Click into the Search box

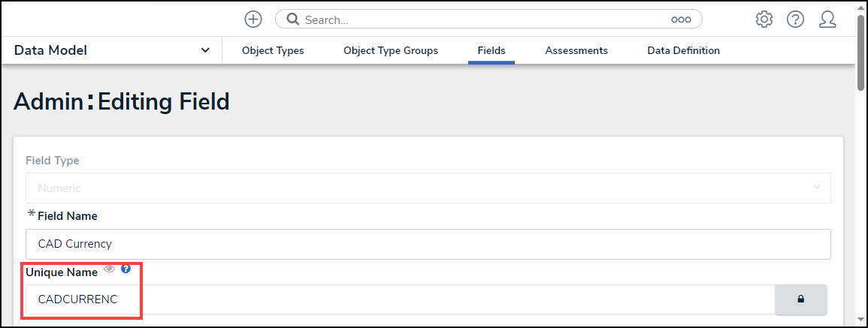(x=481, y=20)
